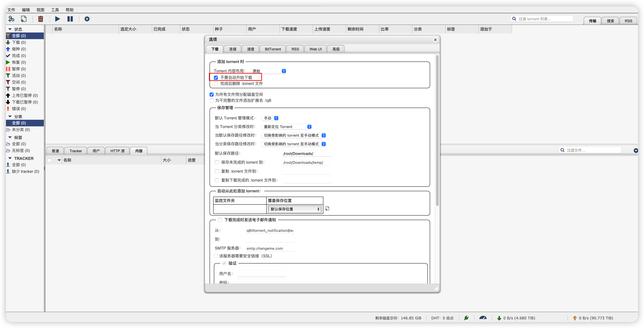Screen dimensions: 644x328
Task: Open 当 Torrent 分类修改时 dropdown
Action: coord(287,127)
